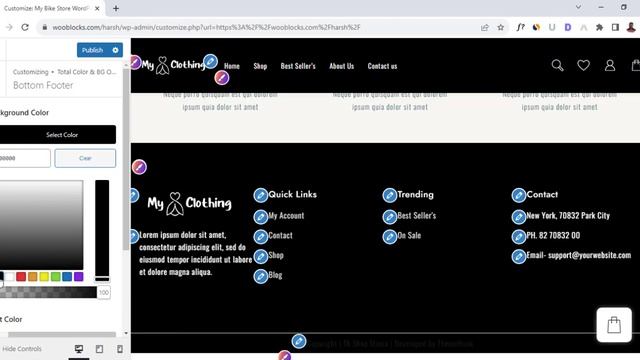
Task: Open Contact us in site menu
Action: click(382, 66)
